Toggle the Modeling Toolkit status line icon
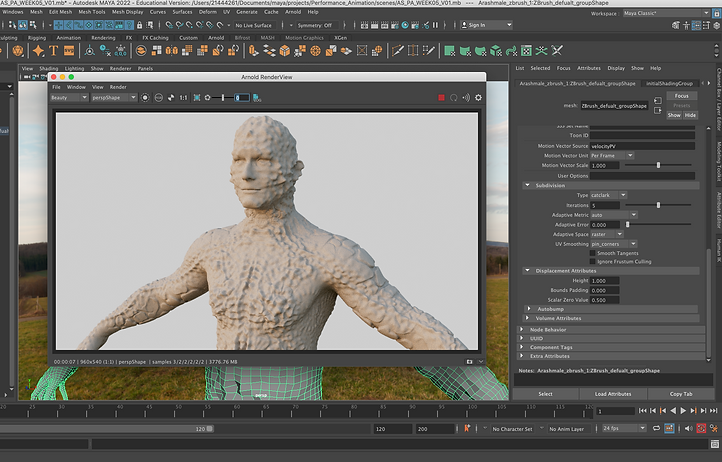Image resolution: width=722 pixels, height=462 pixels. 675,25
